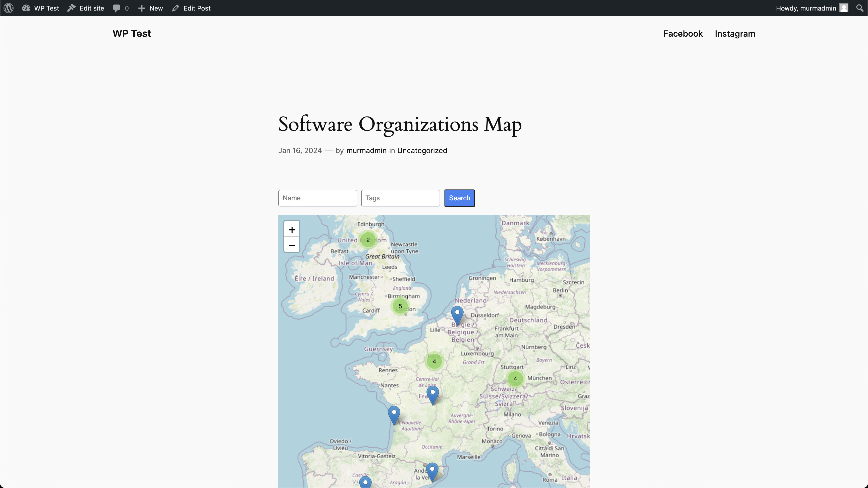868x488 pixels.
Task: Click the plus icon beside New
Action: pyautogui.click(x=142, y=8)
